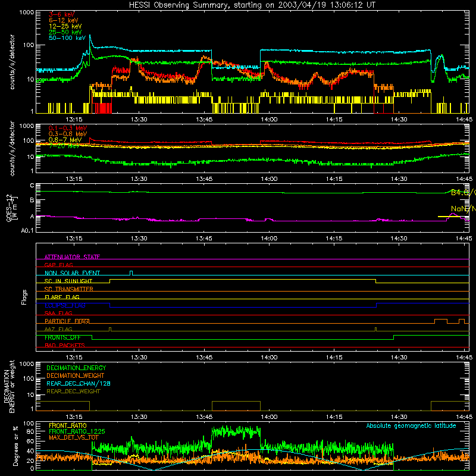Viewport: 476px width, 476px height.
Task: Click the first AAZ_FLAG pulse near 13:23
Action: pos(110,329)
